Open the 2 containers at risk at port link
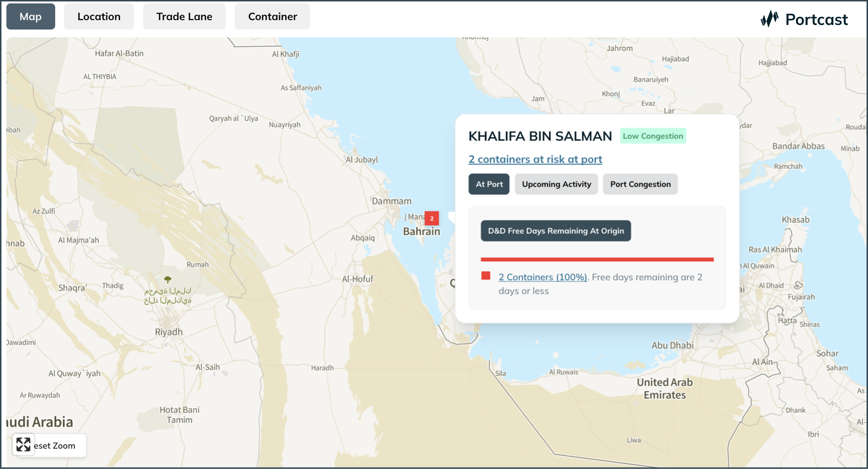Screen dimensions: 868x469 535,159
